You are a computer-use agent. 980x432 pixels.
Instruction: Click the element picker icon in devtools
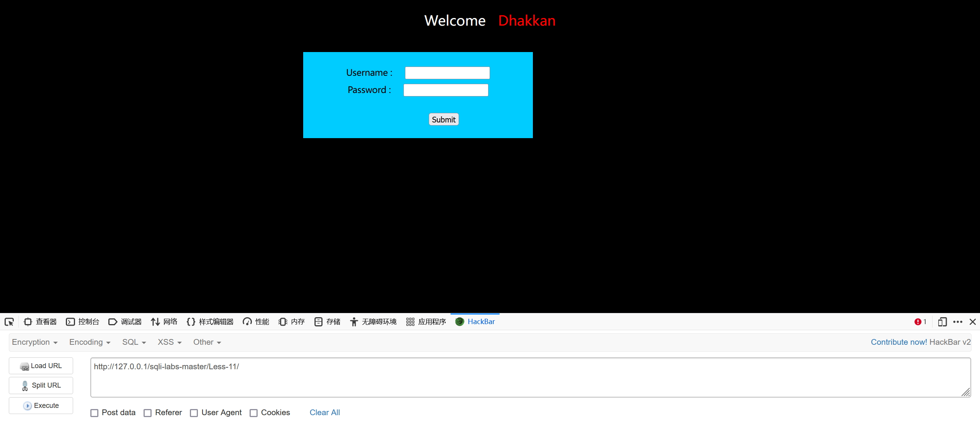(9, 322)
